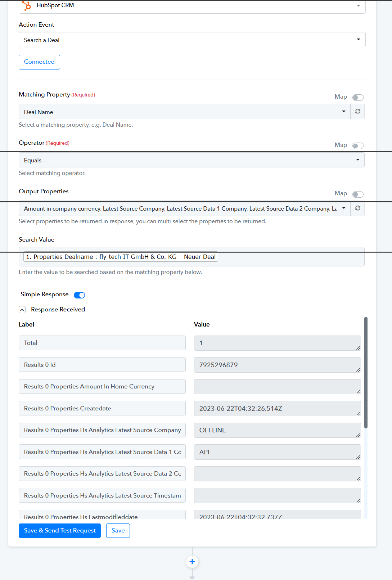Click the Value column header
The height and width of the screenshot is (580, 392).
[202, 324]
